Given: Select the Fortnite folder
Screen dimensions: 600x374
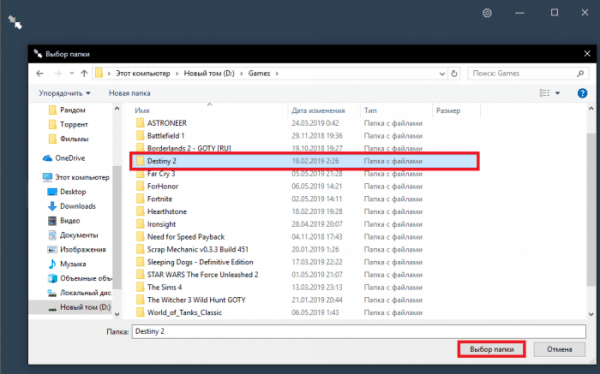Looking at the screenshot, I should (x=154, y=199).
